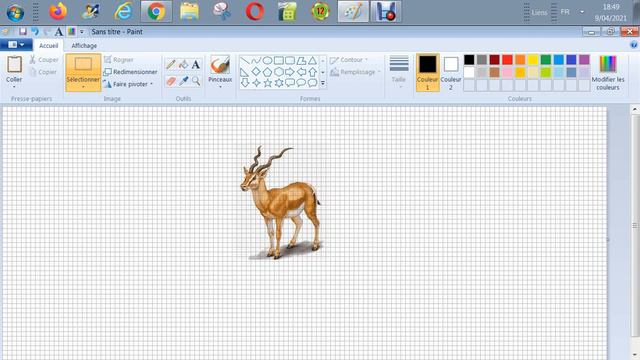Click the Windows Start orb
The image size is (640, 360).
[x=15, y=13]
